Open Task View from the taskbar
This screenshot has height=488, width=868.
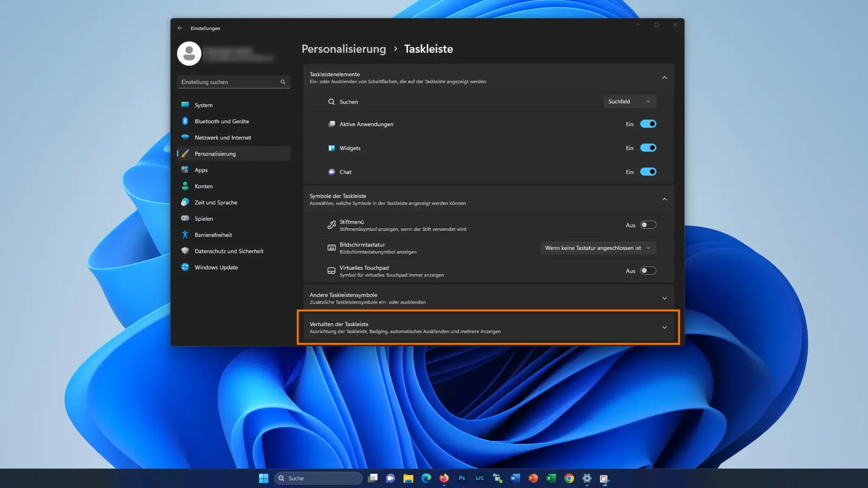[373, 478]
